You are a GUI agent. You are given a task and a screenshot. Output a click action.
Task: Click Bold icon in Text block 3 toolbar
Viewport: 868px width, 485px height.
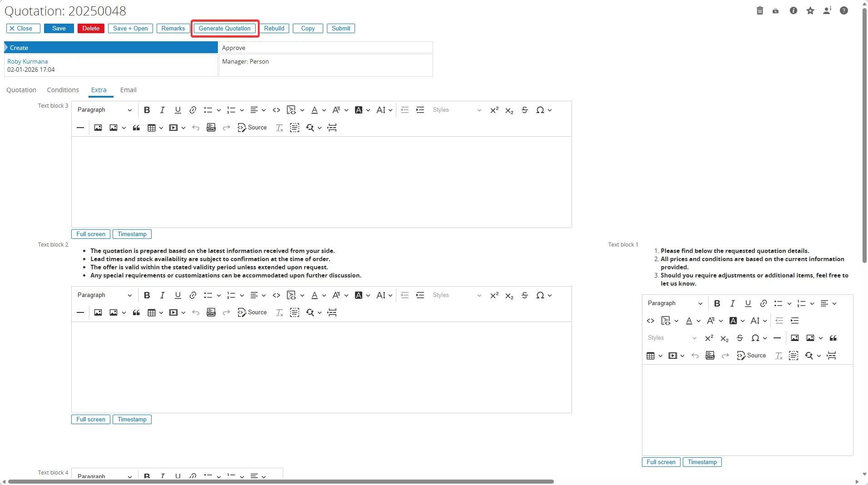point(147,110)
